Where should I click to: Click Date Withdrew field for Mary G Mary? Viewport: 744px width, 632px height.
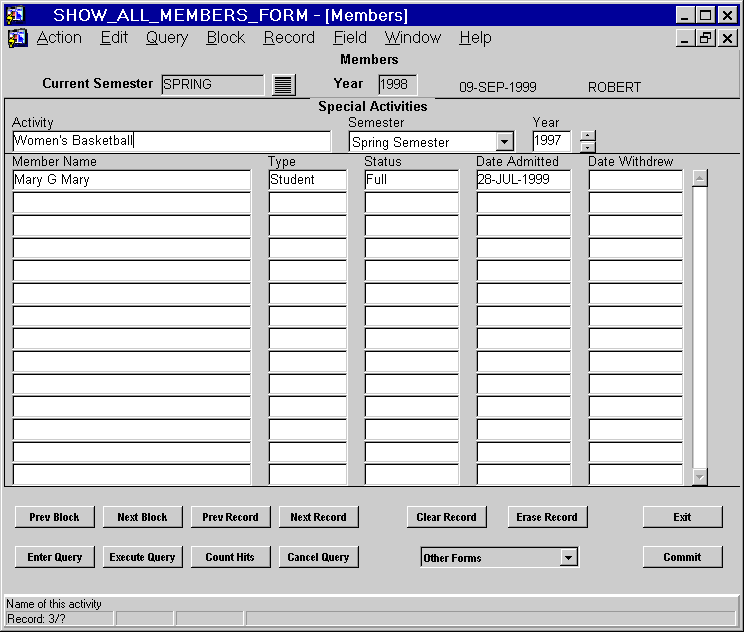(x=635, y=180)
